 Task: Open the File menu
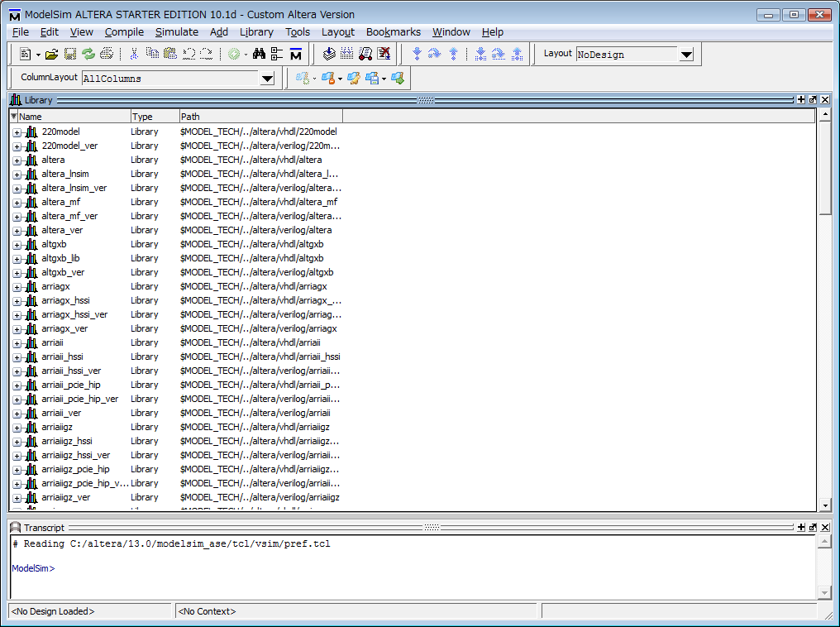click(21, 32)
